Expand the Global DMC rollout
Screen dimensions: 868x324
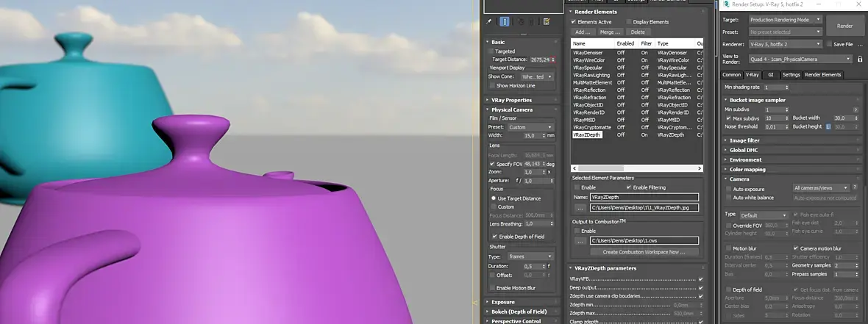[x=792, y=150]
